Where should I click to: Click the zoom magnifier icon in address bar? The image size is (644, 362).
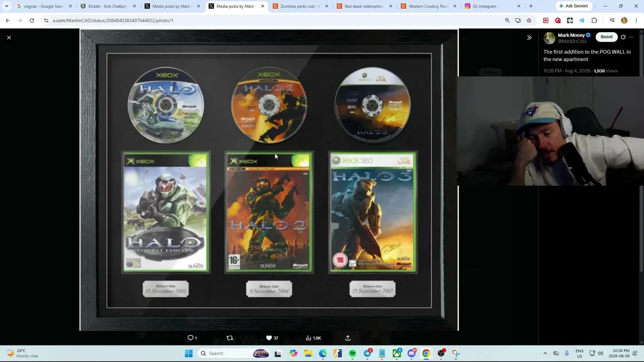coord(507,20)
